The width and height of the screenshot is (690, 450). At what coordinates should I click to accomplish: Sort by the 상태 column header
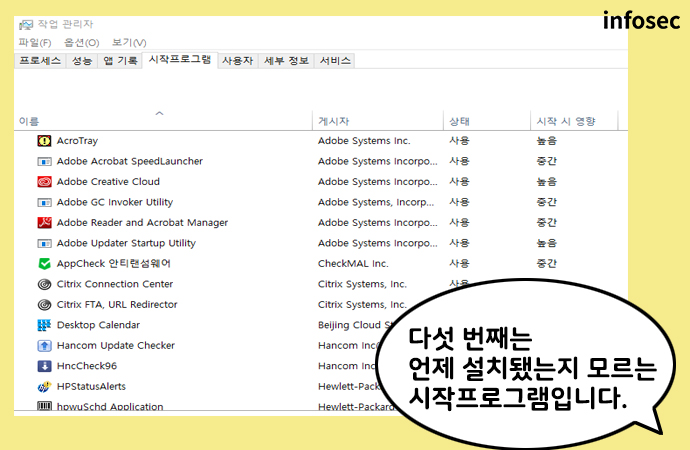click(x=487, y=121)
